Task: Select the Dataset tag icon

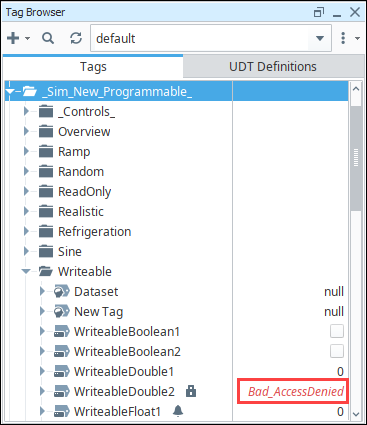Action: coord(62,291)
